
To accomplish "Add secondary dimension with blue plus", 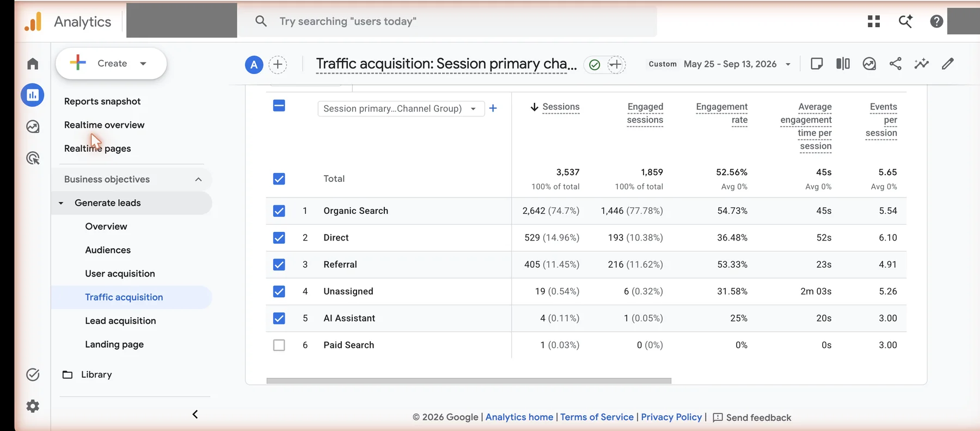I will click(x=493, y=108).
